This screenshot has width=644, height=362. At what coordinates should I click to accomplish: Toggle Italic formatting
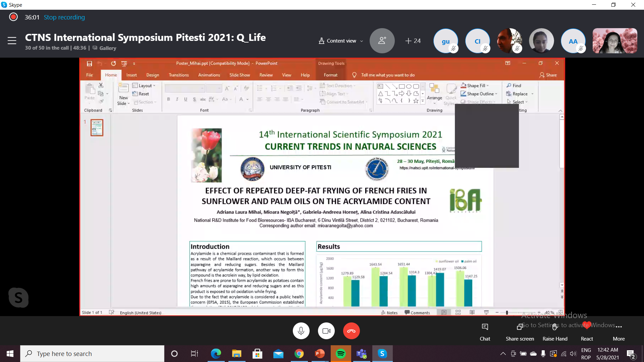tap(177, 99)
